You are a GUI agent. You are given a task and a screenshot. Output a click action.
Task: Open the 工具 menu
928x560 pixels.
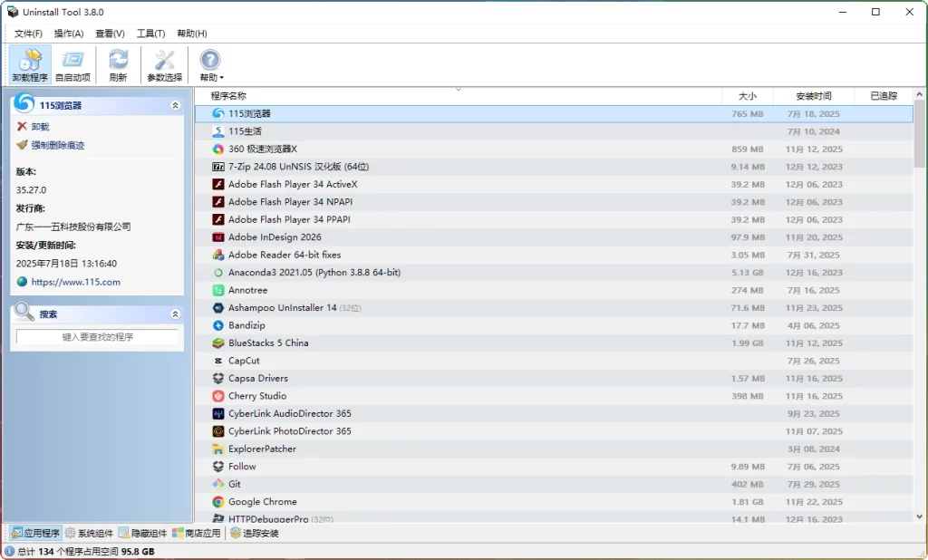click(x=150, y=33)
